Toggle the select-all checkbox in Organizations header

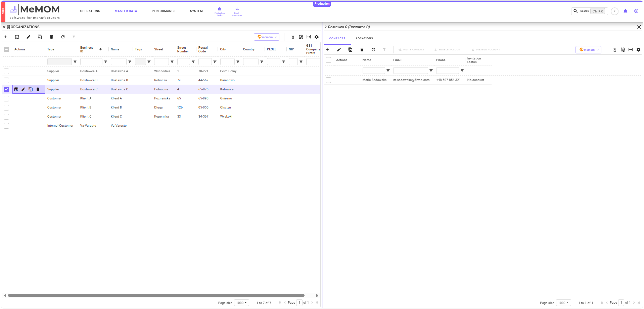click(6, 49)
